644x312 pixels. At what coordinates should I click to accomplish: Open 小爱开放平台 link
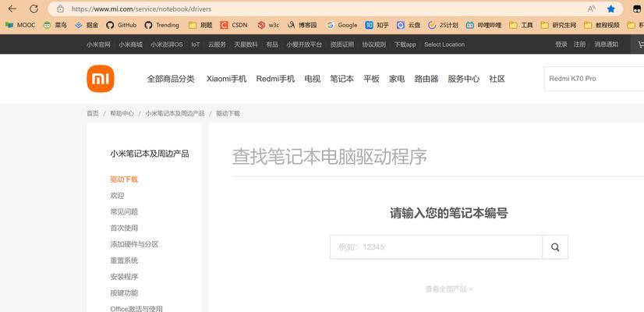(304, 44)
